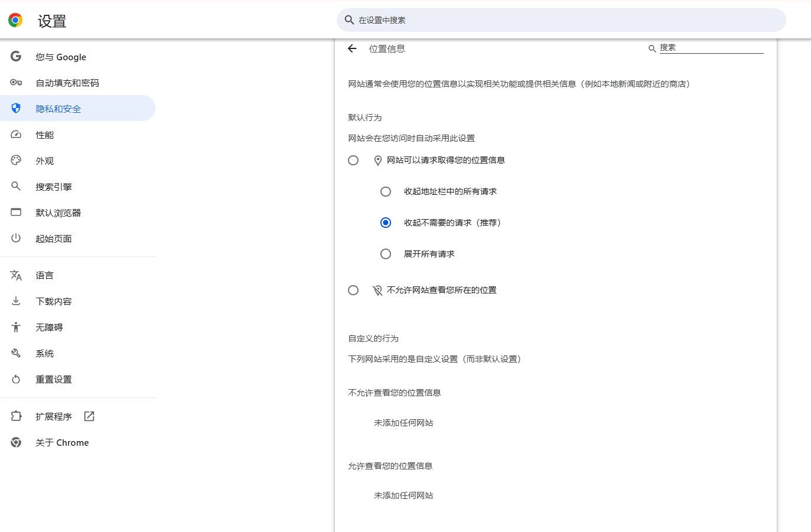Open 扩展程序 link
Viewport: 811px width, 532px height.
(x=77, y=416)
